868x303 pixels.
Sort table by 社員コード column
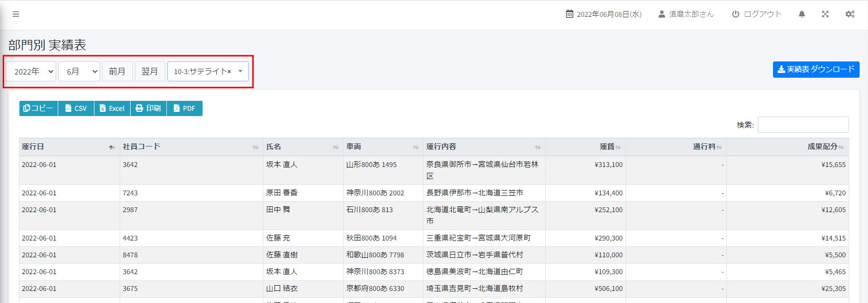[x=191, y=147]
